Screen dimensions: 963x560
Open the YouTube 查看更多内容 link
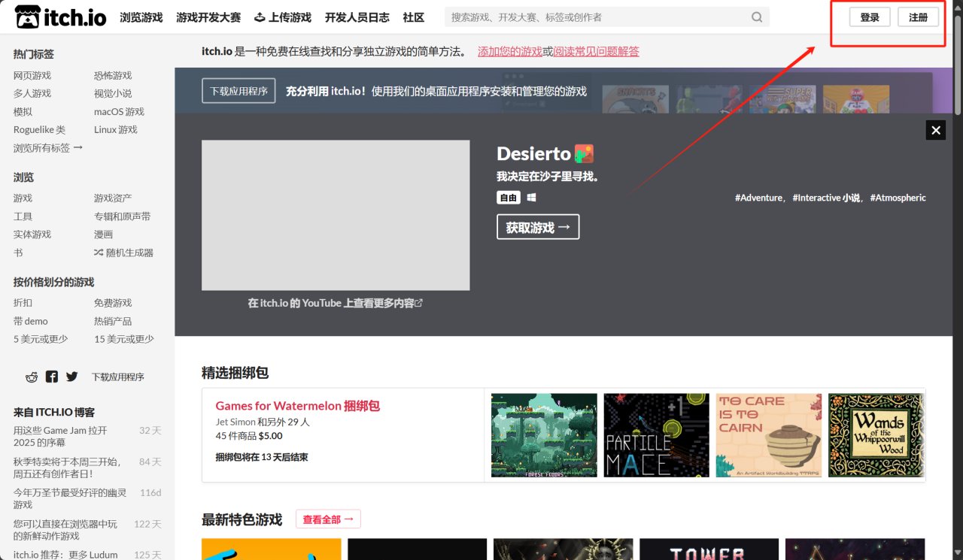pyautogui.click(x=335, y=303)
